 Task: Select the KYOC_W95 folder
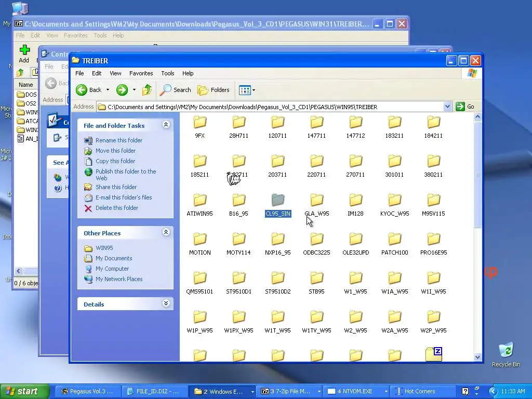(395, 205)
